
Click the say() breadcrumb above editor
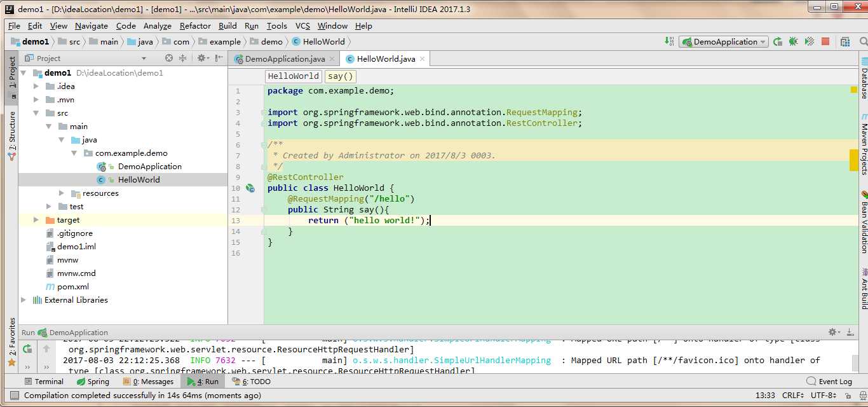341,76
